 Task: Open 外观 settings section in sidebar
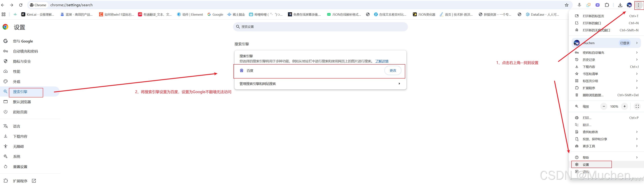pyautogui.click(x=17, y=82)
